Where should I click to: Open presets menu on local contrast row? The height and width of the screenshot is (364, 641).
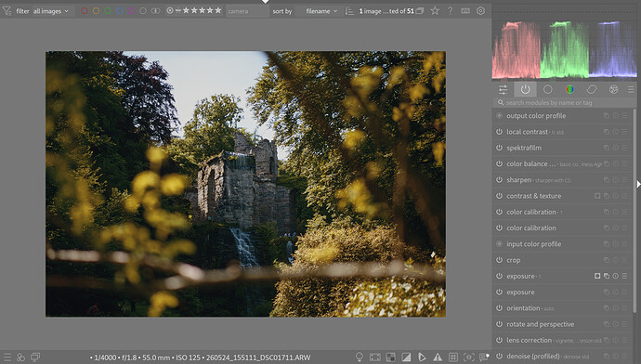pos(624,132)
